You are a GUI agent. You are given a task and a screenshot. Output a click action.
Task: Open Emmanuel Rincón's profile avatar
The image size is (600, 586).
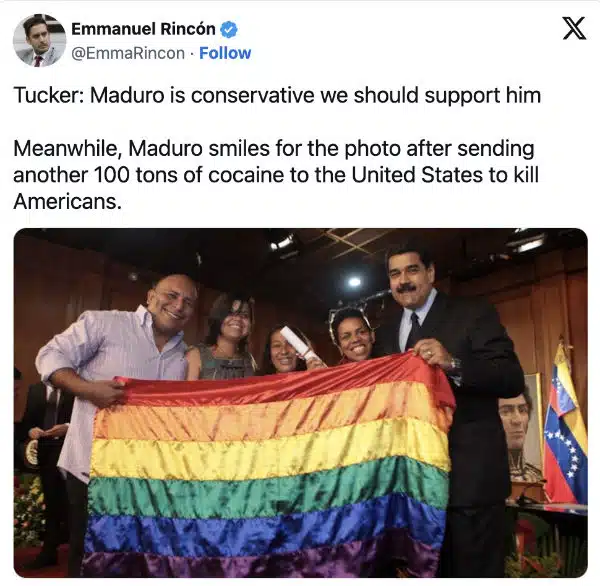[x=39, y=41]
